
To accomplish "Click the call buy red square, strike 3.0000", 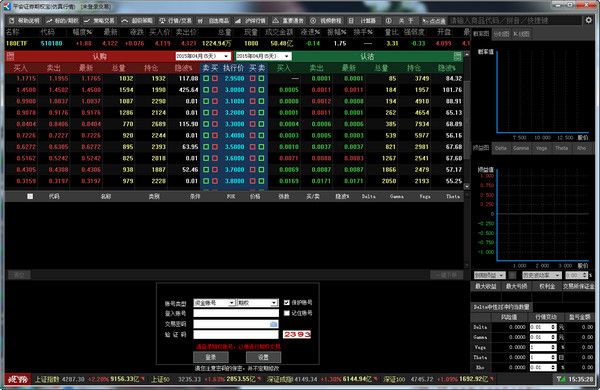I will coord(215,90).
